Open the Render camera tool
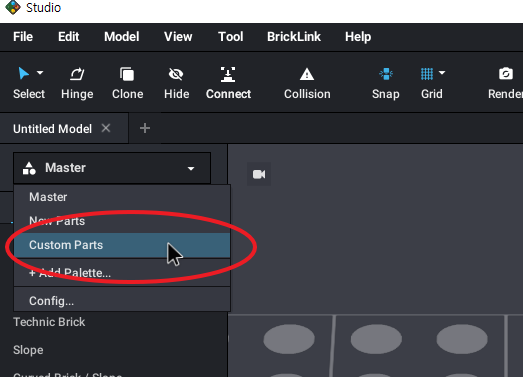 505,83
